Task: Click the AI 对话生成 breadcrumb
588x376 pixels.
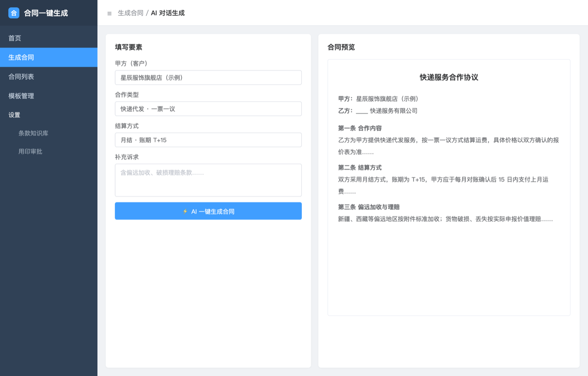Action: [168, 13]
